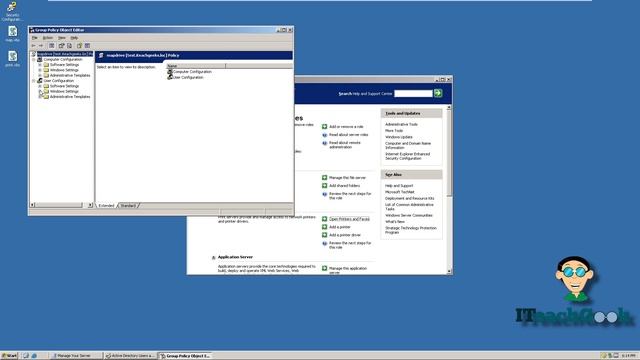Click 'Open Printers and Faxes' link
This screenshot has width=640, height=360.
click(x=349, y=219)
